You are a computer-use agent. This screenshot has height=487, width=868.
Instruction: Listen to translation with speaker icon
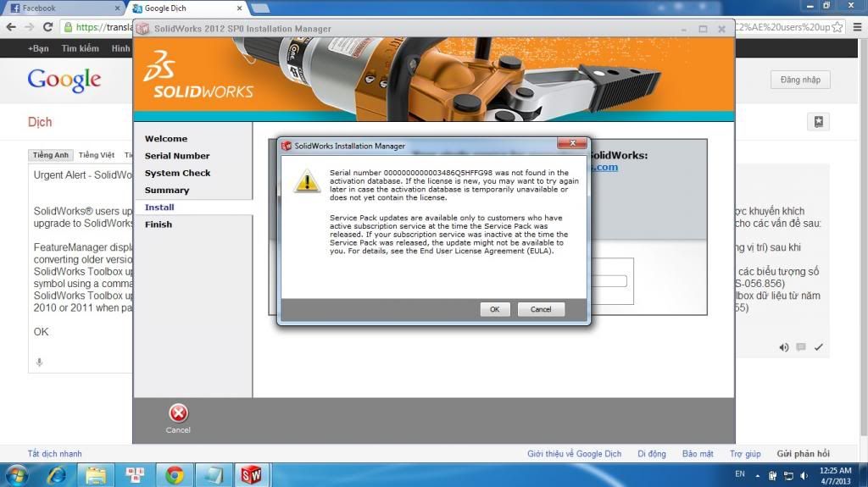pos(784,347)
